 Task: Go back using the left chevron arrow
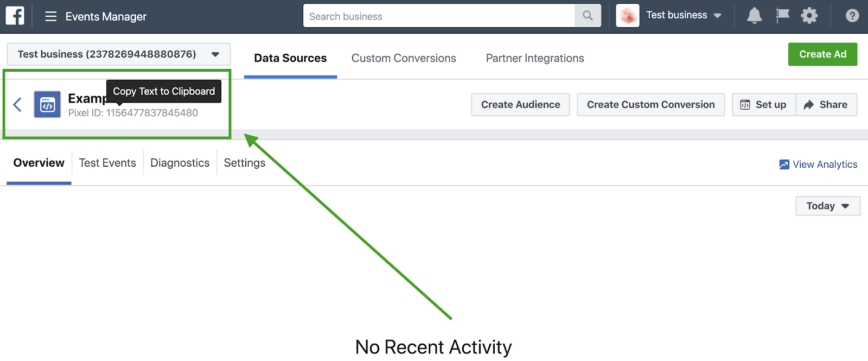17,104
